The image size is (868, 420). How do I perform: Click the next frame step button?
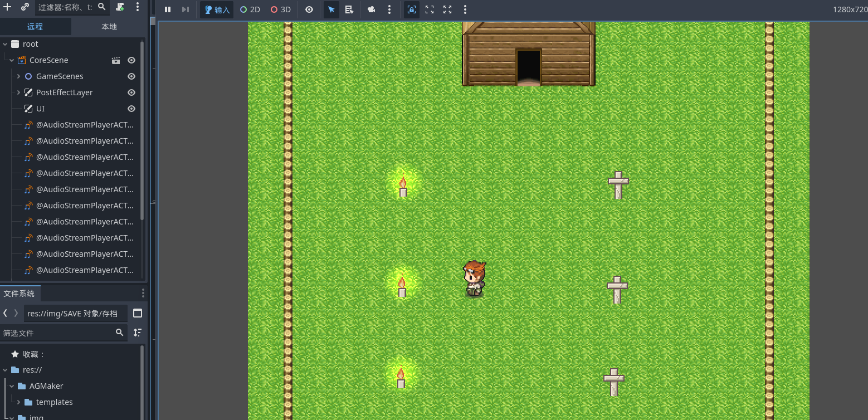186,9
